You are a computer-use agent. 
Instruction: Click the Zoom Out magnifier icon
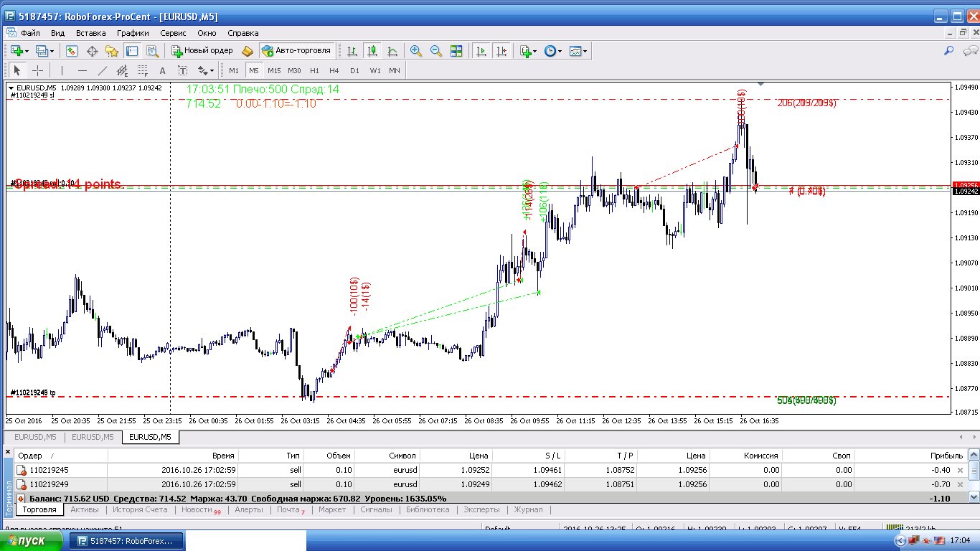tap(435, 51)
